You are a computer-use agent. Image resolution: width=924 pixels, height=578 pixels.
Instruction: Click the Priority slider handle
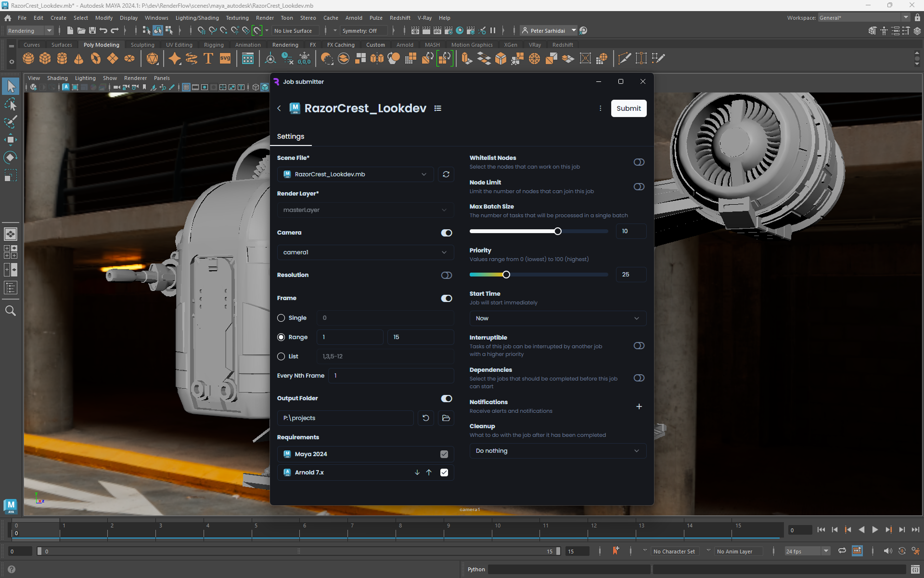pos(506,275)
